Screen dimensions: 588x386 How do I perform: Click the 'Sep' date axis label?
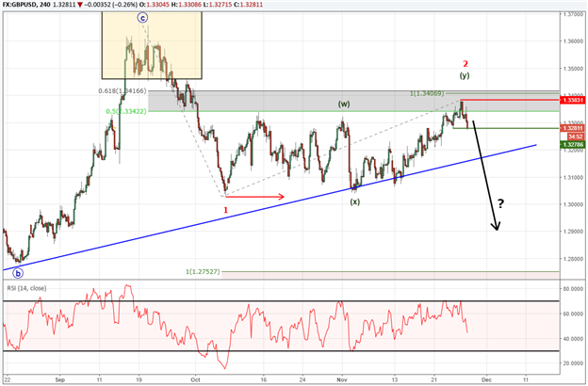point(59,379)
